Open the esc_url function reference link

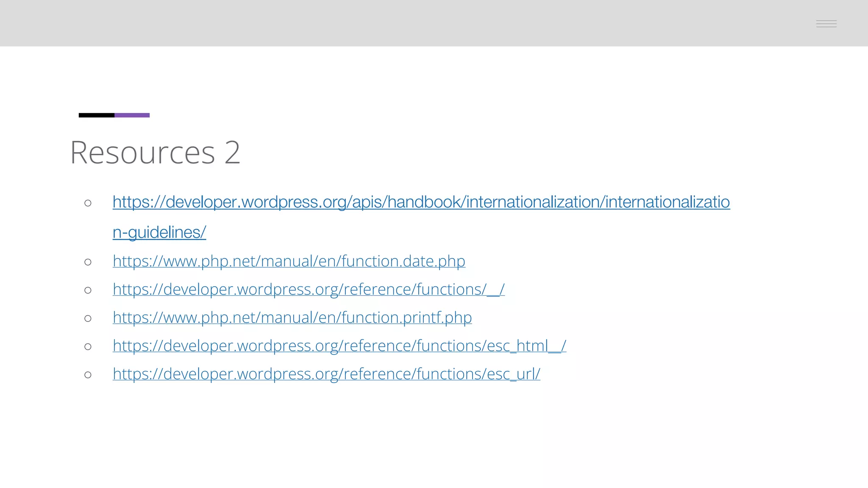(x=326, y=374)
